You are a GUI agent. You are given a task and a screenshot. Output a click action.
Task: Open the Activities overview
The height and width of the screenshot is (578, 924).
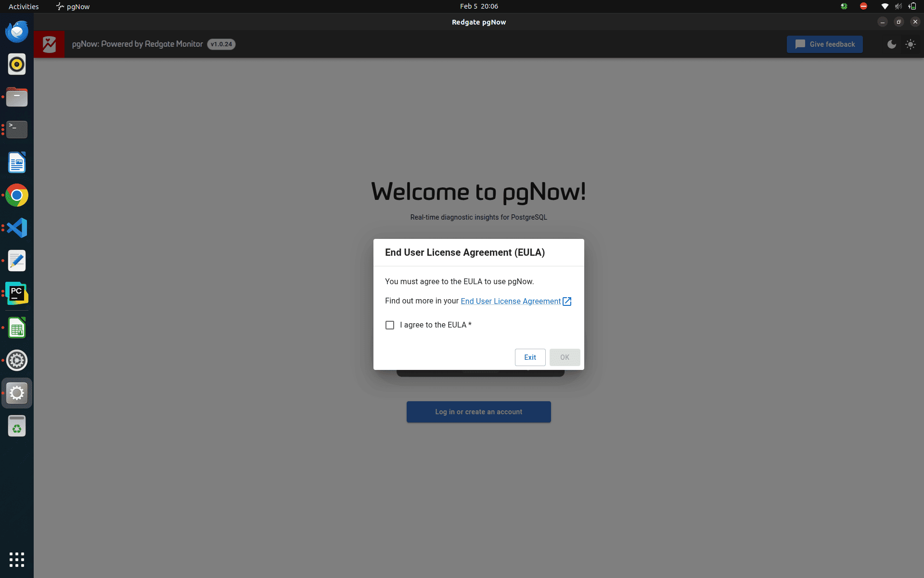point(23,6)
